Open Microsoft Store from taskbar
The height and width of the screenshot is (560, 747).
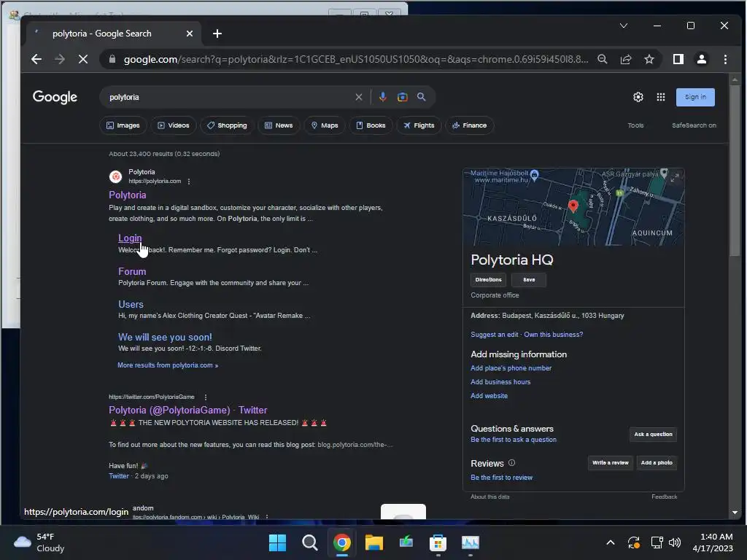click(438, 542)
